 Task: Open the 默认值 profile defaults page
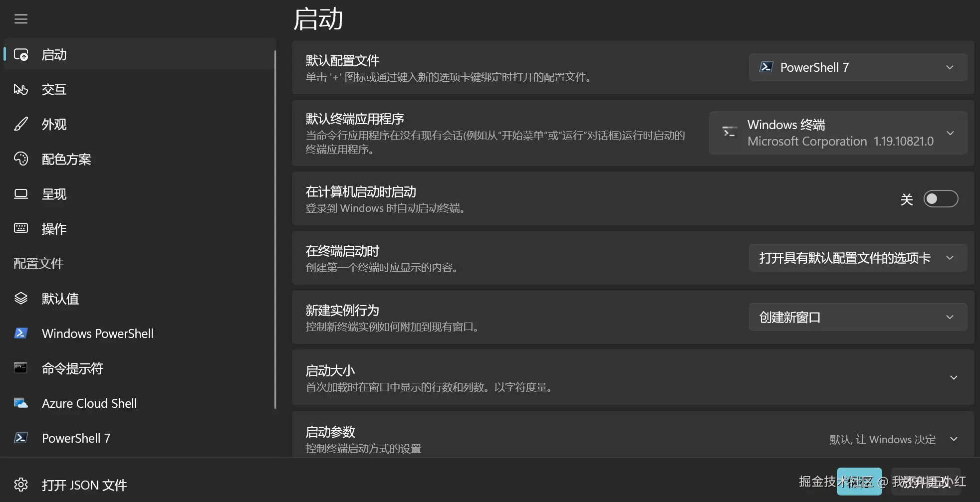pos(139,299)
